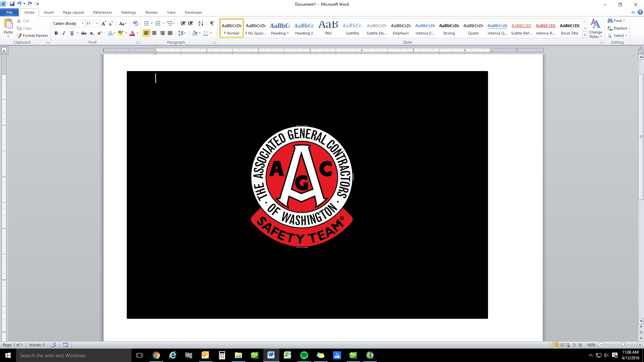Image resolution: width=644 pixels, height=362 pixels.
Task: Open Excel from the taskbar
Action: (x=287, y=355)
